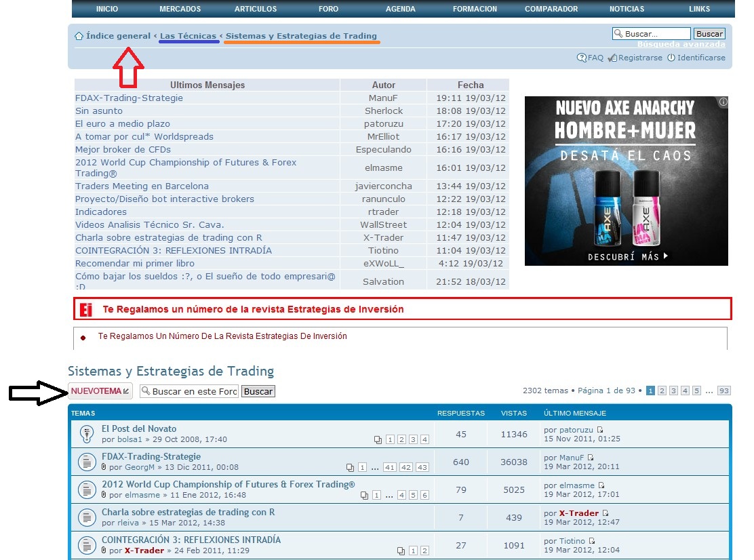The image size is (754, 560).
Task: Open page 2 of COINTEGRACIÓN 3 topic
Action: (424, 551)
